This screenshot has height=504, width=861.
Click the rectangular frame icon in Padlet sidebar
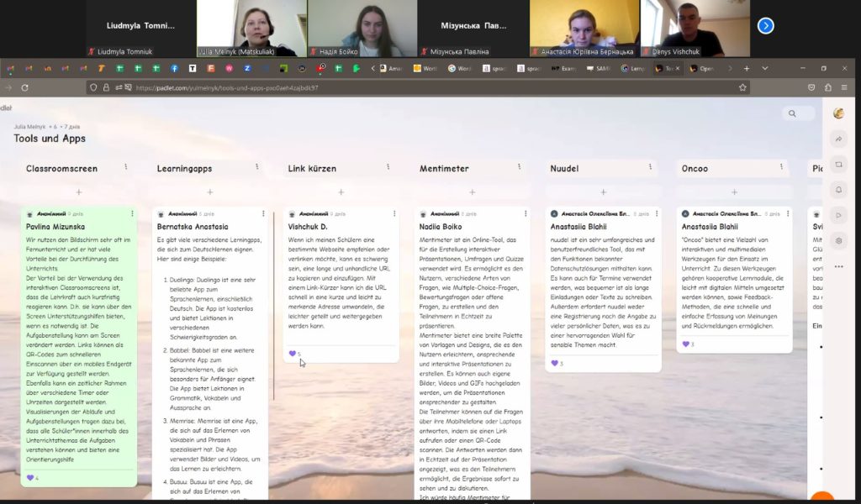838,165
